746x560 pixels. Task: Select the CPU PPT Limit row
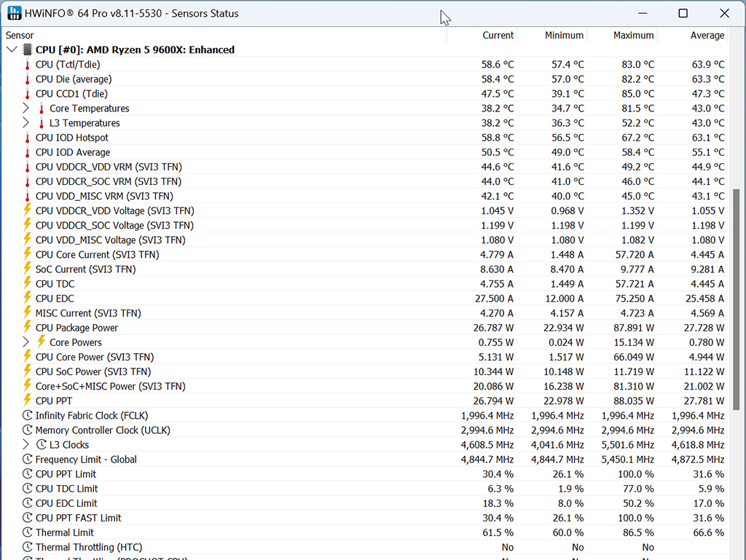point(364,474)
